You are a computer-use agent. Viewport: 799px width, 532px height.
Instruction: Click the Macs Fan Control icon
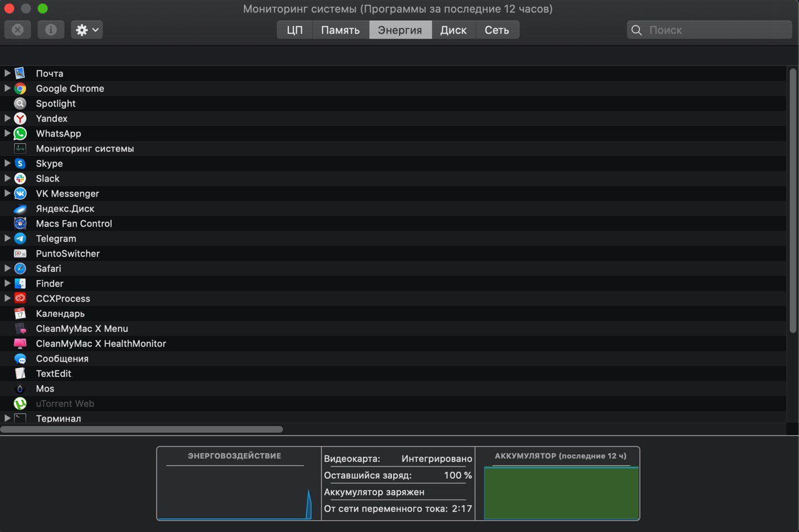[x=20, y=223]
